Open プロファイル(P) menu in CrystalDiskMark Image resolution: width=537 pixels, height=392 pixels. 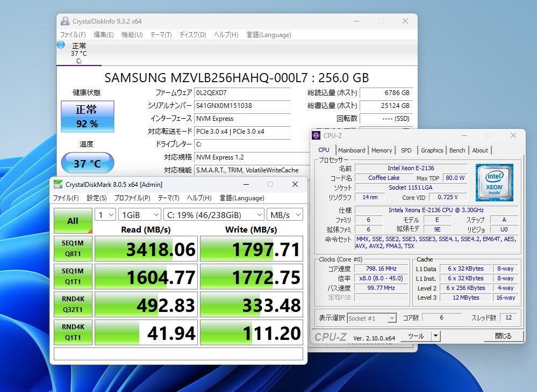point(132,198)
